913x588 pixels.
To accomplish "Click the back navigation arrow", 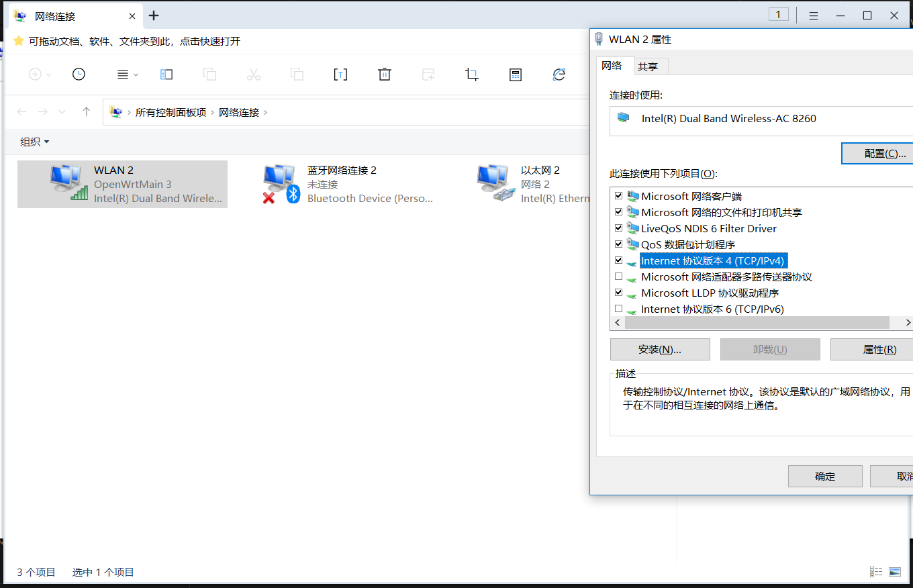I will [x=22, y=112].
